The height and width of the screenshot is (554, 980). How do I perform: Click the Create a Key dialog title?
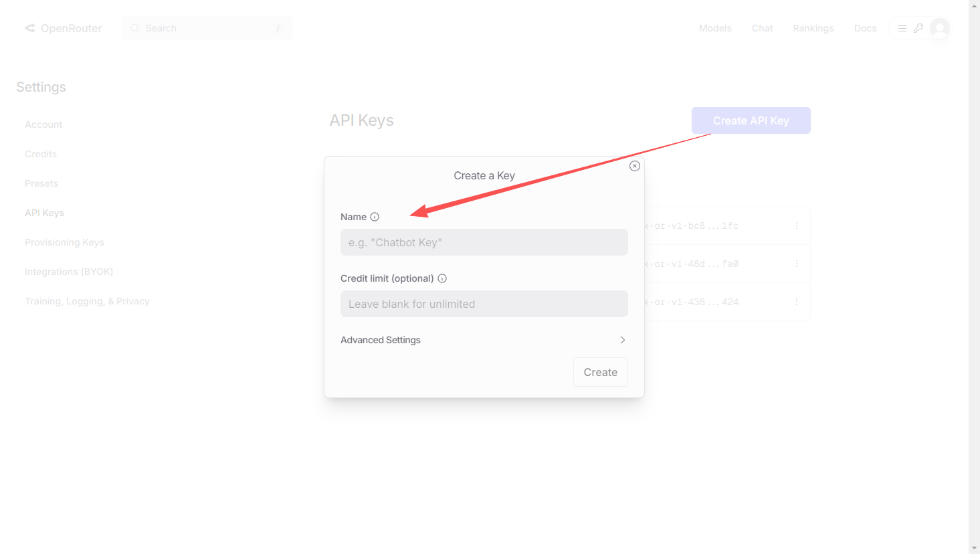[484, 175]
